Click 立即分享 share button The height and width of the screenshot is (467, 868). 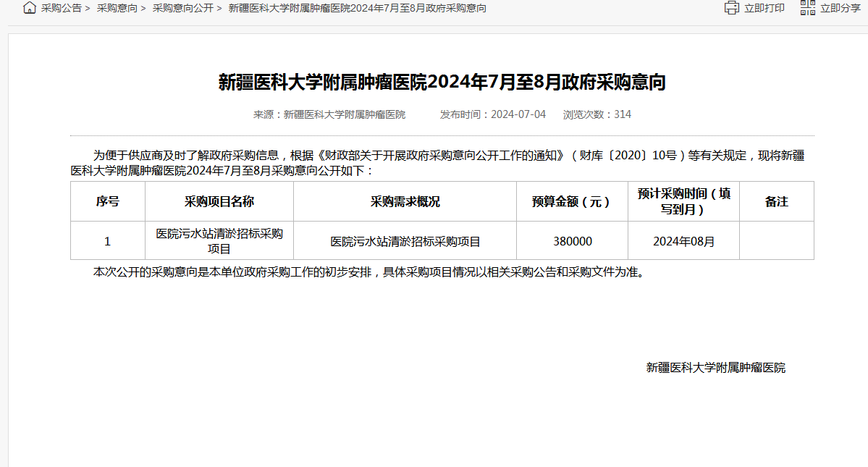point(840,8)
